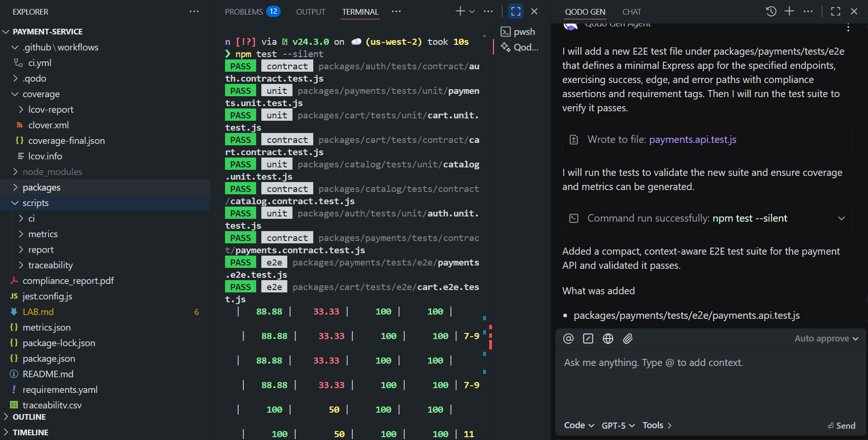Open the payments.api.test.js file link
868x440 pixels.
coord(692,139)
